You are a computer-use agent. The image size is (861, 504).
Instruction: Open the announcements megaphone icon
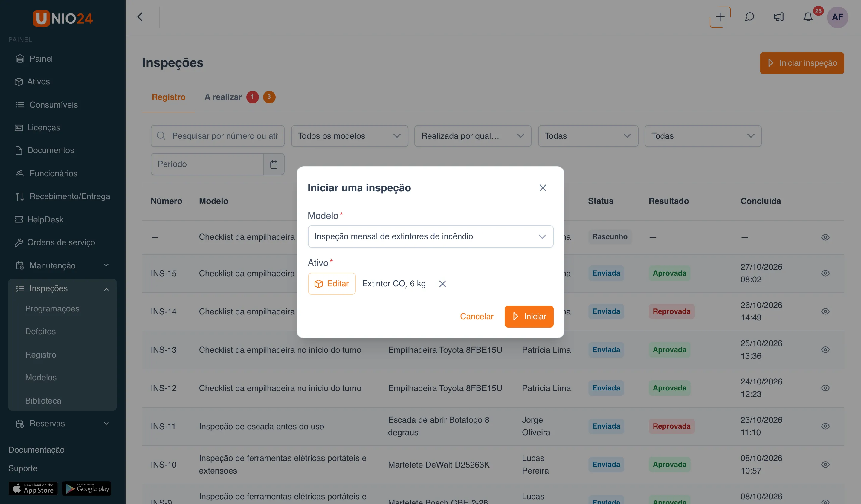click(x=779, y=17)
